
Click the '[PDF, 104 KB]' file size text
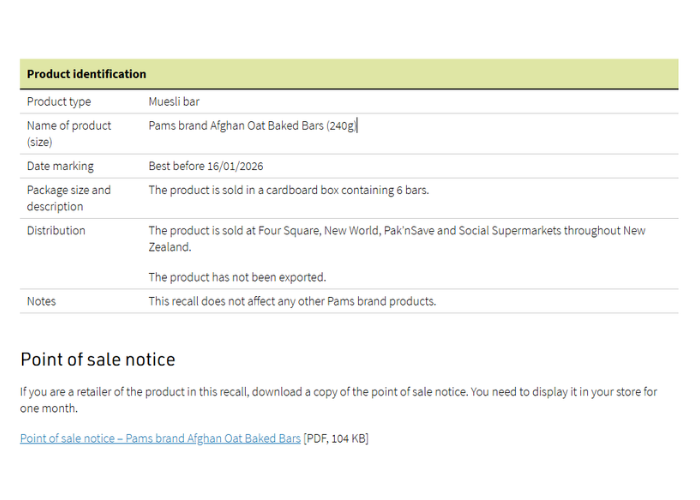[x=336, y=438]
